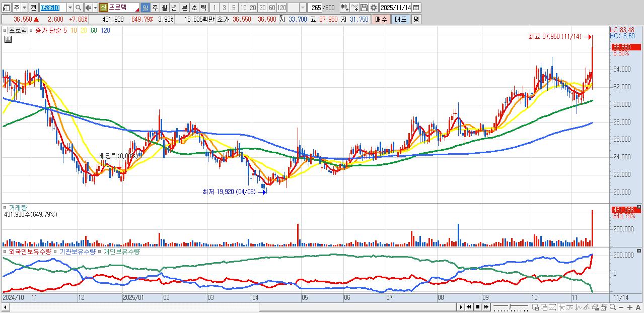Image resolution: width=644 pixels, height=313 pixels.
Task: Click the data grid table icon under 프로텍 label
Action: (8, 40)
